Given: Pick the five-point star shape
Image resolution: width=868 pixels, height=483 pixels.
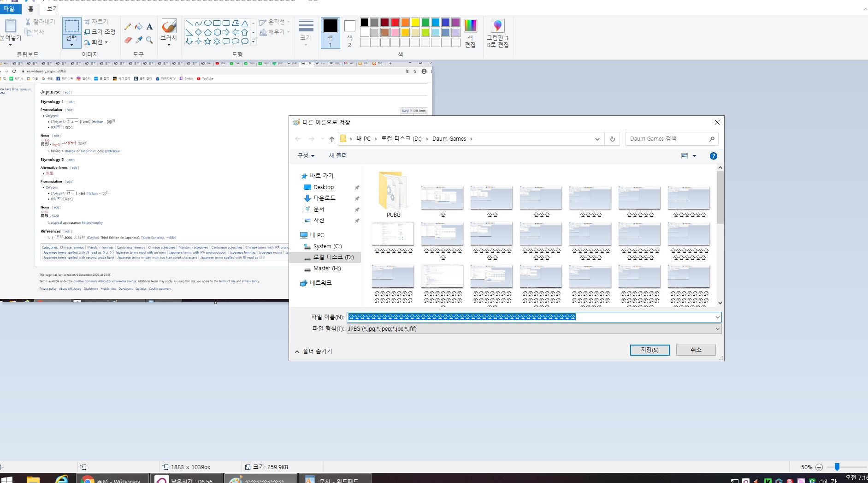Looking at the screenshot, I should (207, 41).
